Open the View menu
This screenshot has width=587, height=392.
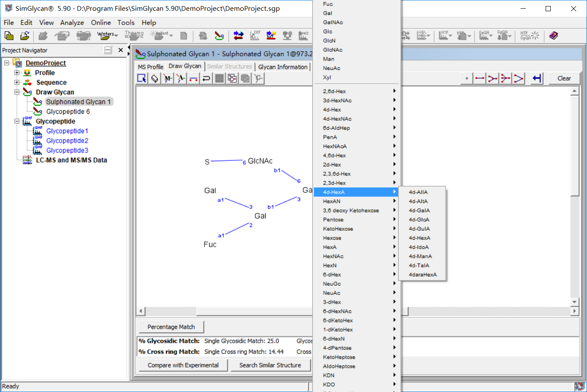click(47, 22)
